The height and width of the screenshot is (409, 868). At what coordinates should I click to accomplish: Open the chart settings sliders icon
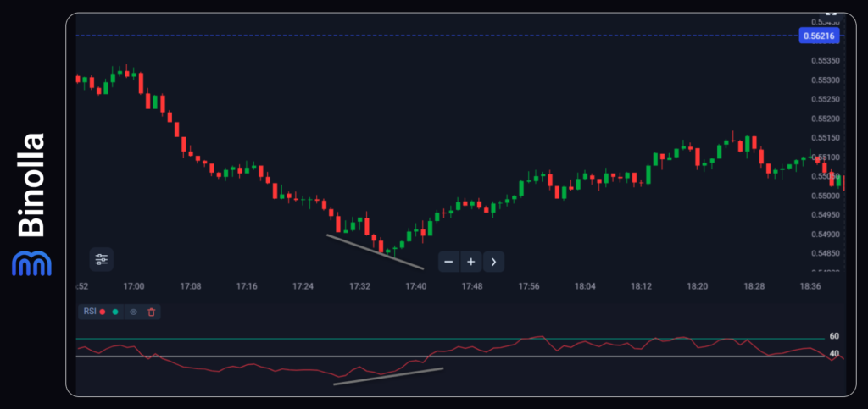click(102, 259)
